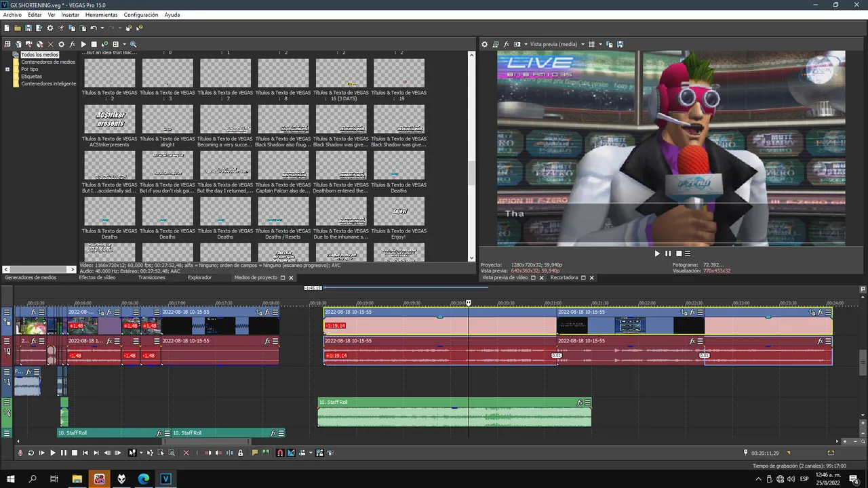The width and height of the screenshot is (868, 488).
Task: Open project properties gear in main toolbar
Action: click(x=50, y=28)
